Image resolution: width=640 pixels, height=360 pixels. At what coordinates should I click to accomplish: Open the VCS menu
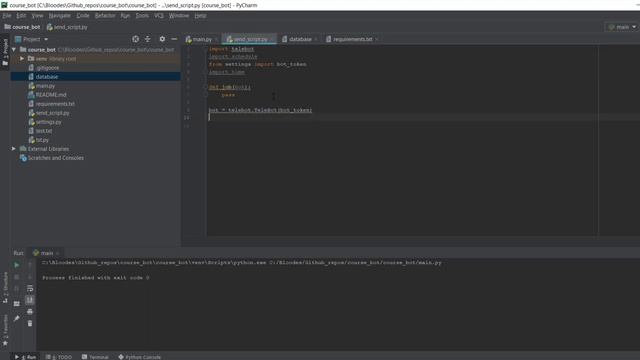pos(159,16)
